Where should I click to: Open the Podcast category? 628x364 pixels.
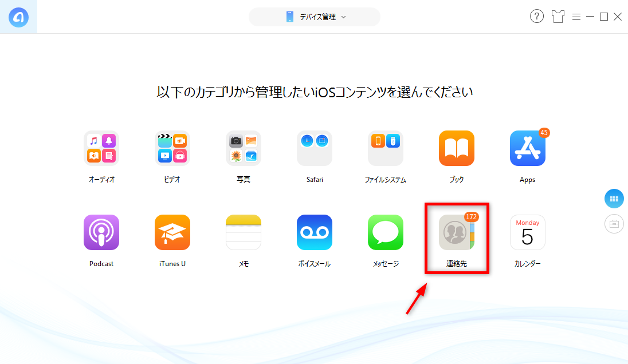(x=101, y=232)
